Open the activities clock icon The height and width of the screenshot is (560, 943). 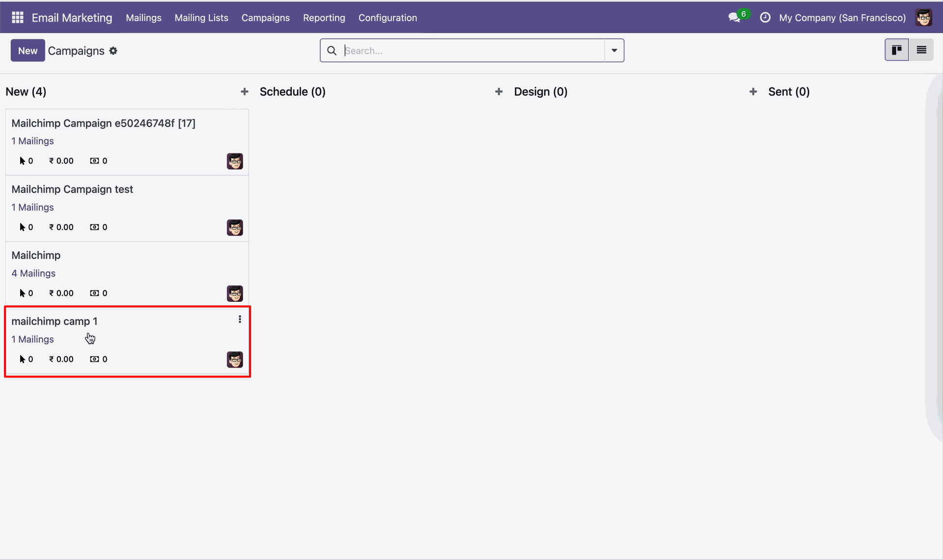pyautogui.click(x=765, y=18)
